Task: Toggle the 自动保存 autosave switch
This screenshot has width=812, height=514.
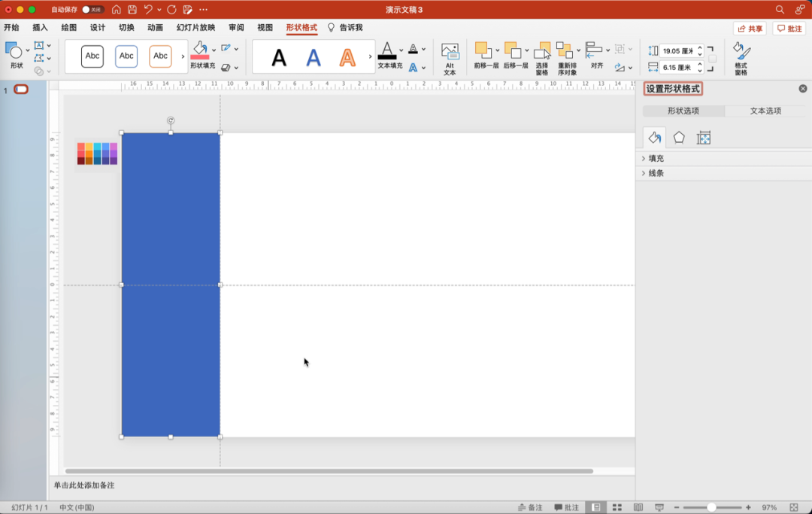Action: [92, 9]
